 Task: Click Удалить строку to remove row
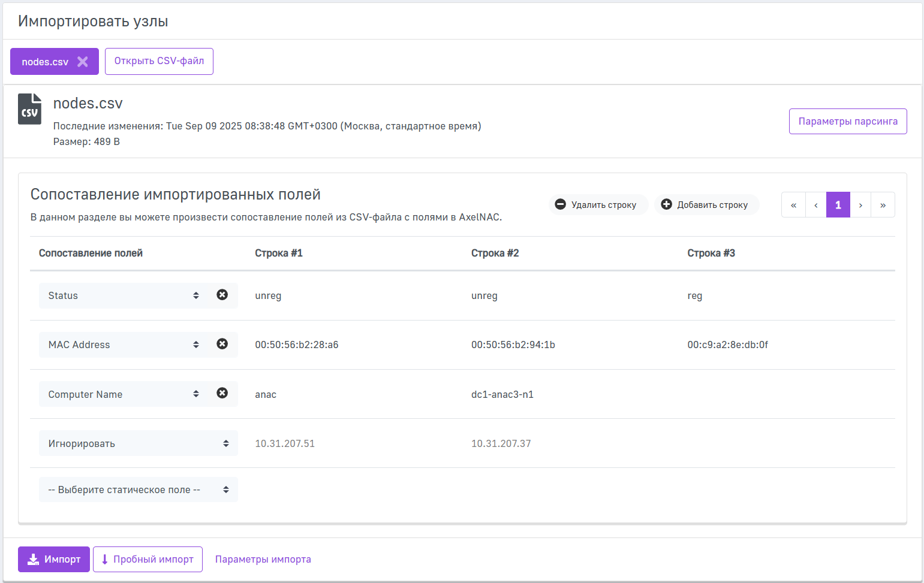click(597, 205)
